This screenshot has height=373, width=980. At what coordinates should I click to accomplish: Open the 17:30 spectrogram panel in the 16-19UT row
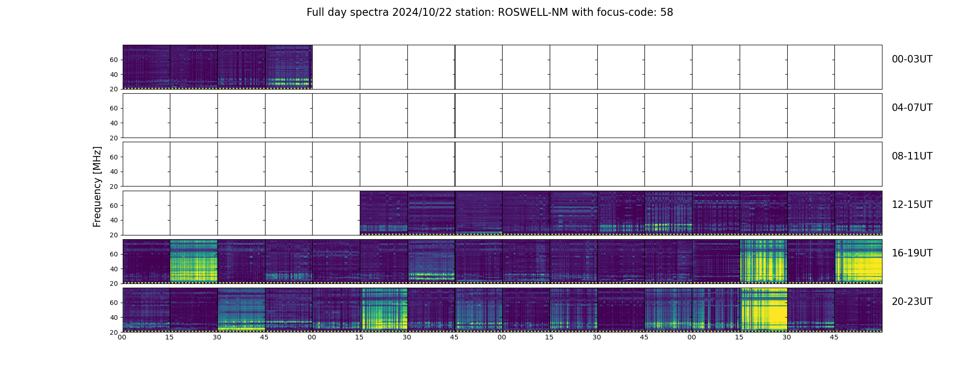click(x=431, y=262)
